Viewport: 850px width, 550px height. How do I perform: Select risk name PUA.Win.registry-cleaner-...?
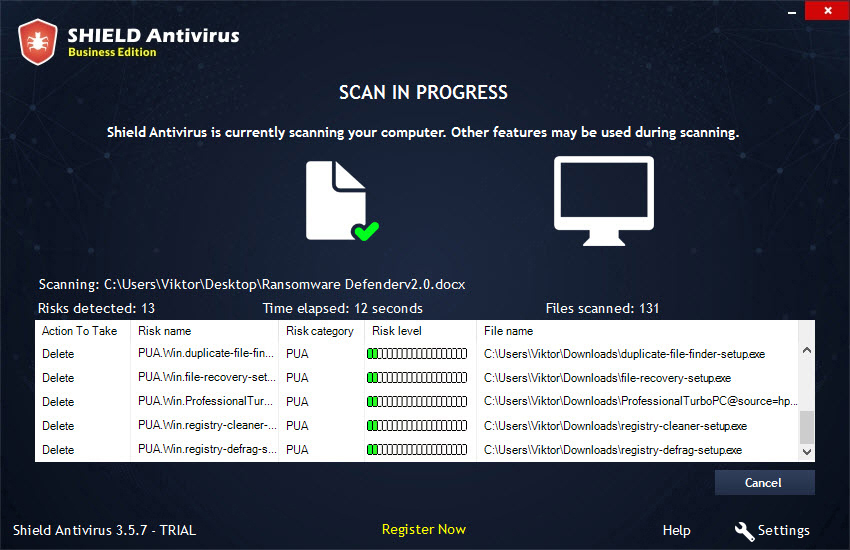pyautogui.click(x=207, y=425)
